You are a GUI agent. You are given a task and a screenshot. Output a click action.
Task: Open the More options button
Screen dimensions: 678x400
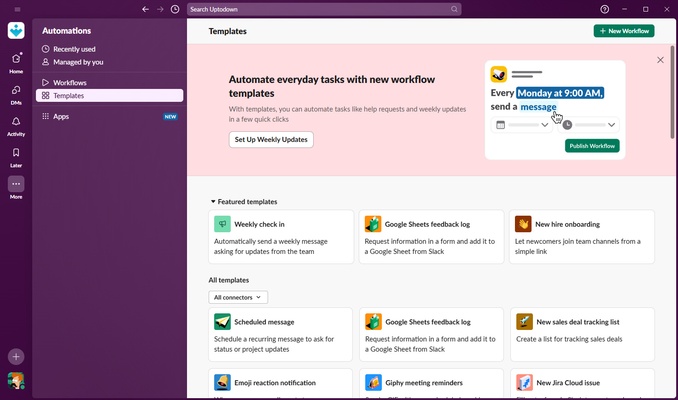(16, 184)
